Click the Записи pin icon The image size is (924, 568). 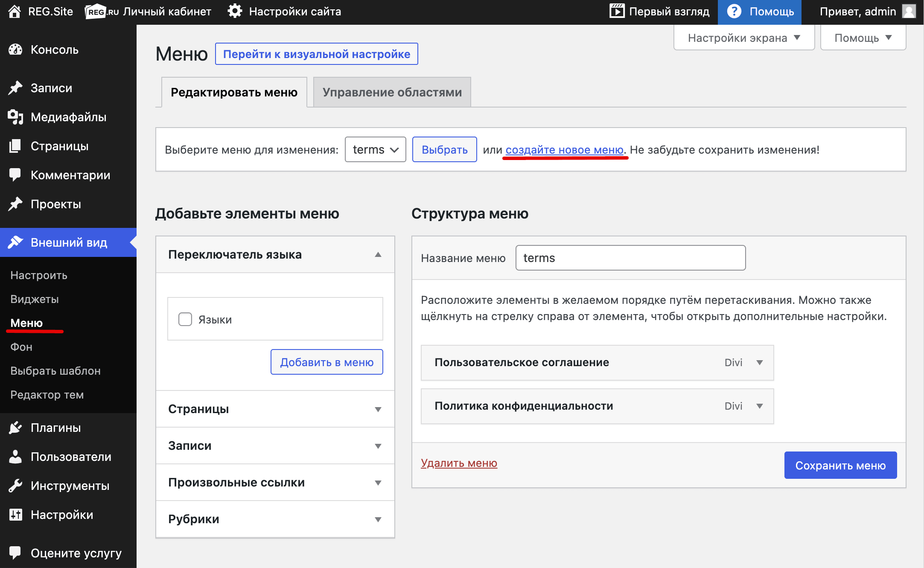pos(15,88)
